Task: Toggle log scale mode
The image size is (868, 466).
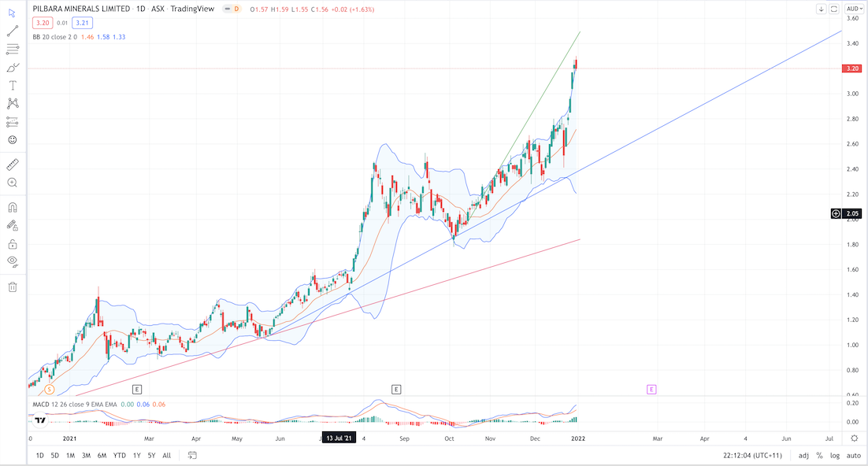Action: click(x=835, y=456)
